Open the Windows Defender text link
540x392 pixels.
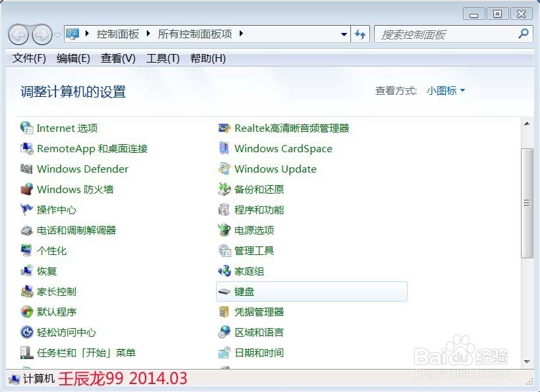tap(83, 169)
